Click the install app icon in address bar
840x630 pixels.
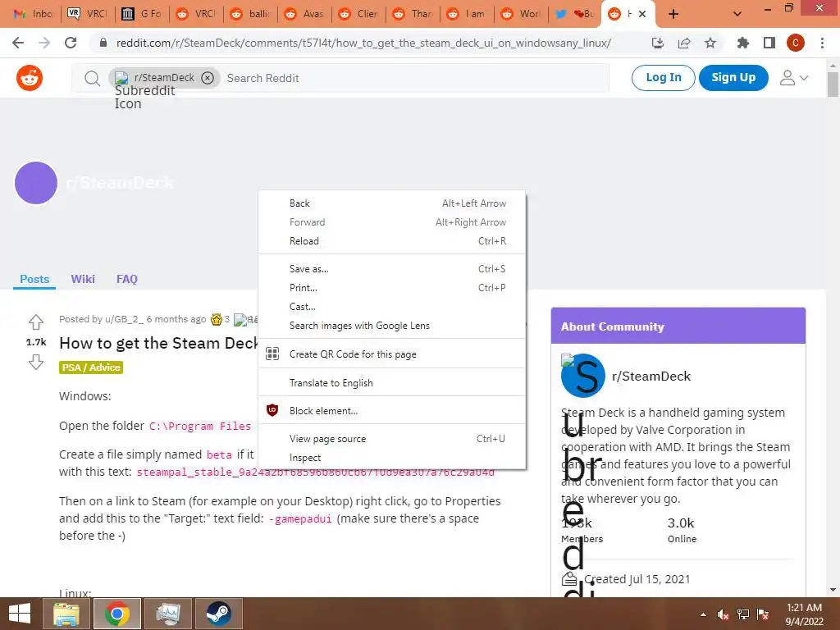tap(658, 43)
